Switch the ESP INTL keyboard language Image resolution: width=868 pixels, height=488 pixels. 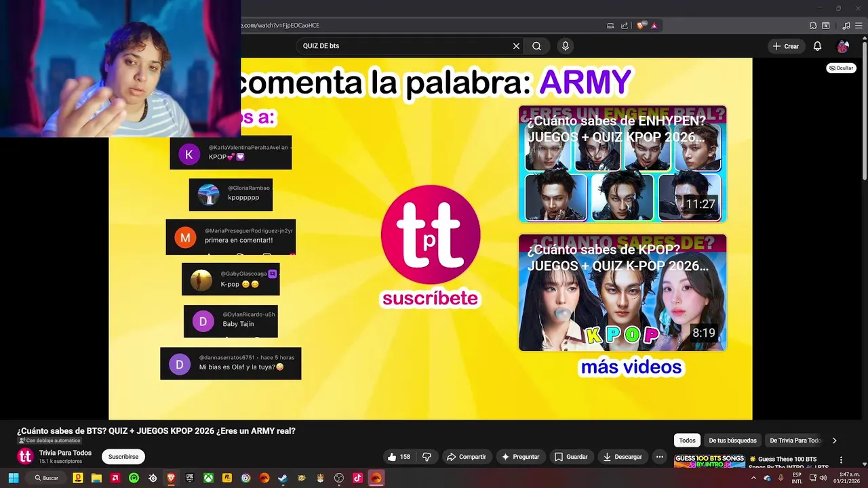pos(797,478)
